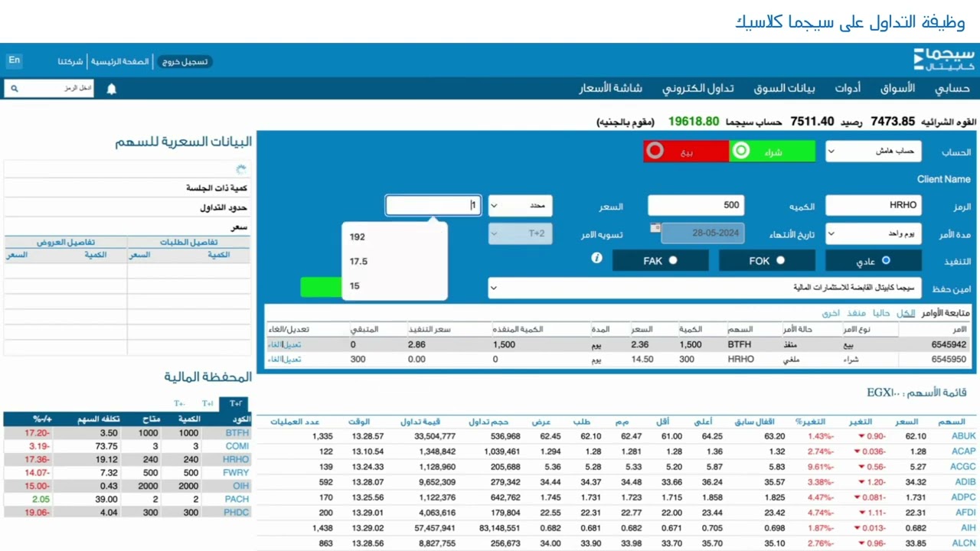The height and width of the screenshot is (551, 980).
Task: Select the T+0 portfolio tab
Action: [180, 404]
